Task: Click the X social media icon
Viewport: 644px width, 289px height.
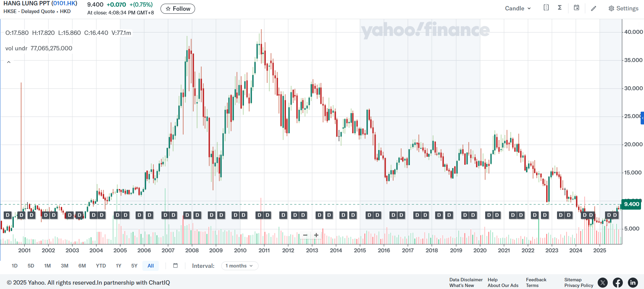Action: [x=602, y=283]
